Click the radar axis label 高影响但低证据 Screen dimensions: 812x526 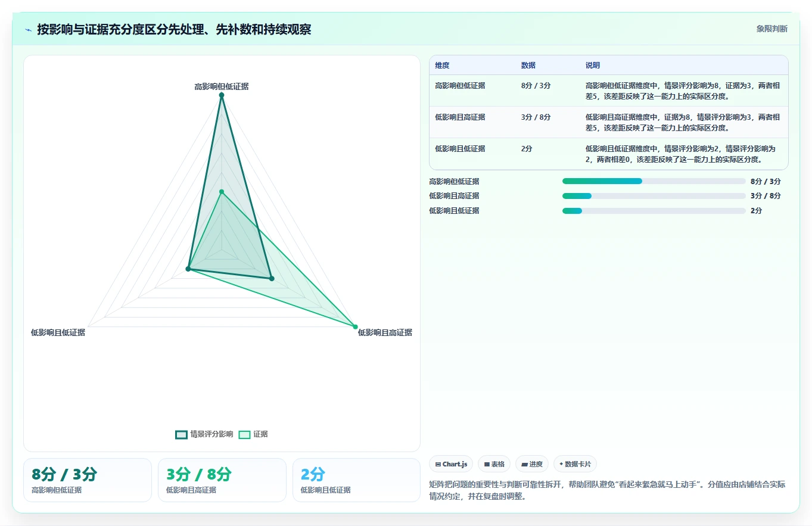pyautogui.click(x=222, y=86)
